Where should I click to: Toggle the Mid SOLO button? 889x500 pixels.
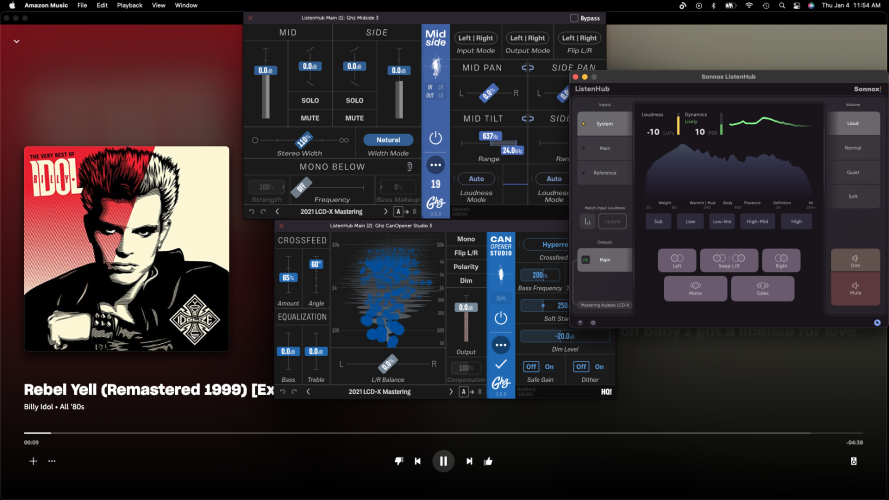pos(310,100)
